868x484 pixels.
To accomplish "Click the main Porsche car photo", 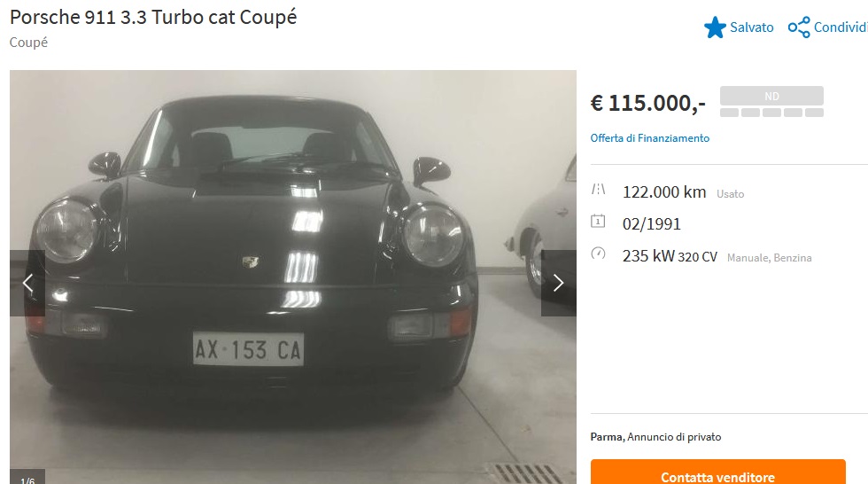I will [x=293, y=277].
